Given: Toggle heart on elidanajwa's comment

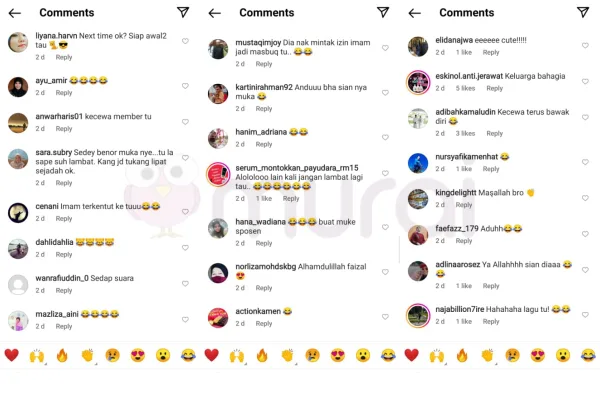Looking at the screenshot, I should coord(585,46).
